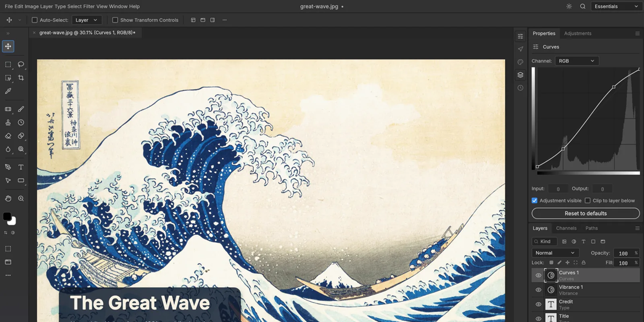
Task: Select the Eyedropper tool
Action: pos(8,91)
